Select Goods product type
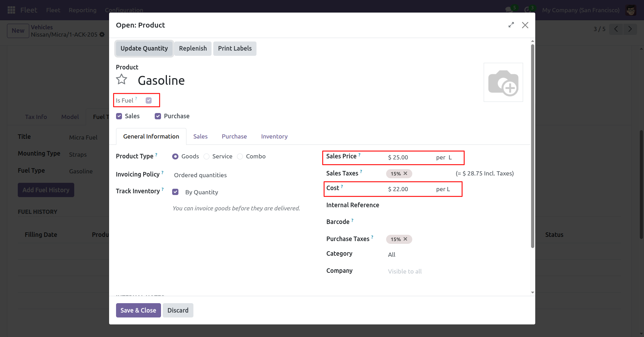 175,156
